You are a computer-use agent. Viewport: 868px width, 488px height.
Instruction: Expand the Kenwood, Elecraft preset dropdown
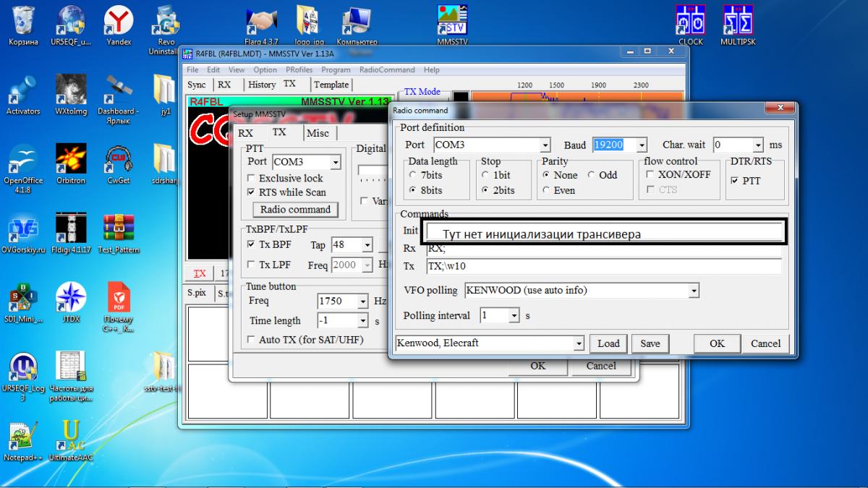point(578,343)
